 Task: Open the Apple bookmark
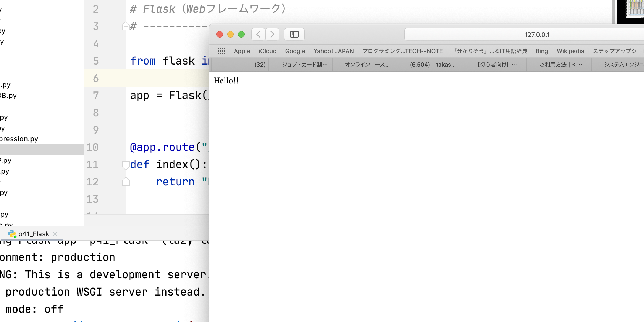click(242, 51)
